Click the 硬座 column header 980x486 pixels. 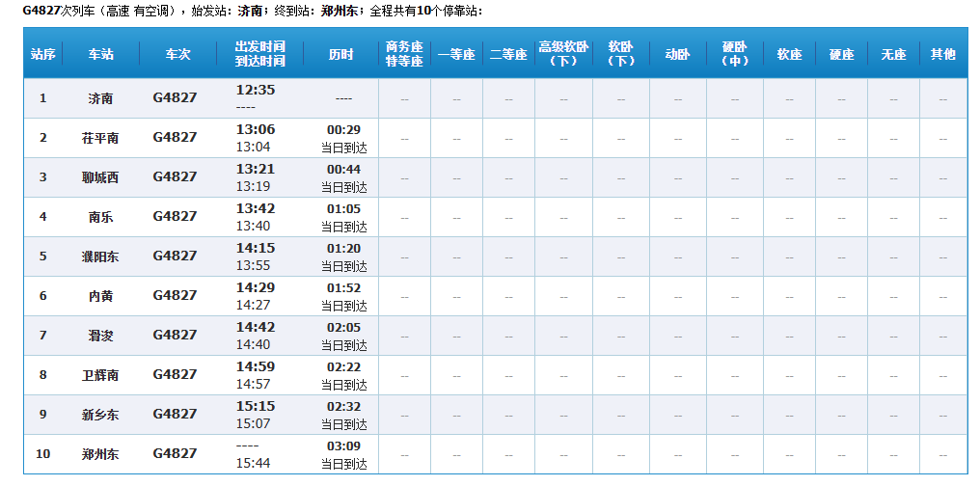(x=841, y=54)
